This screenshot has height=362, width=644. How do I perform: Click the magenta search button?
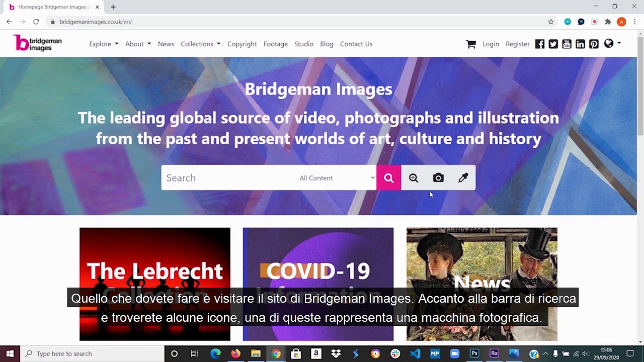(x=388, y=177)
